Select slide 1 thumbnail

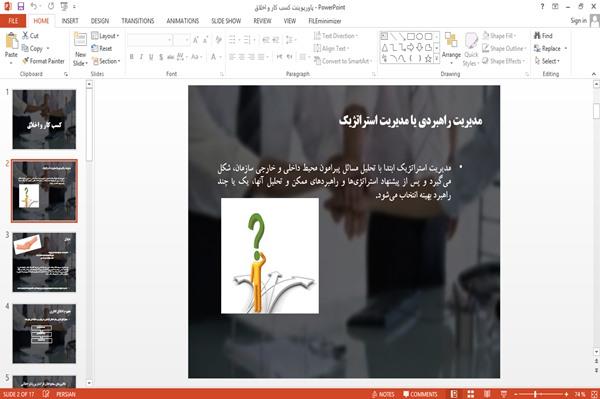click(x=44, y=119)
